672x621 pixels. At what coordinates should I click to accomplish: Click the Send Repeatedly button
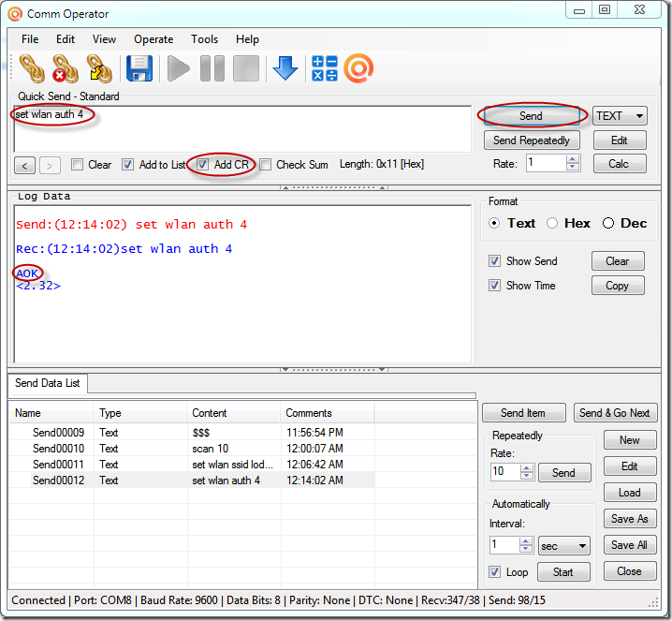pyautogui.click(x=532, y=140)
